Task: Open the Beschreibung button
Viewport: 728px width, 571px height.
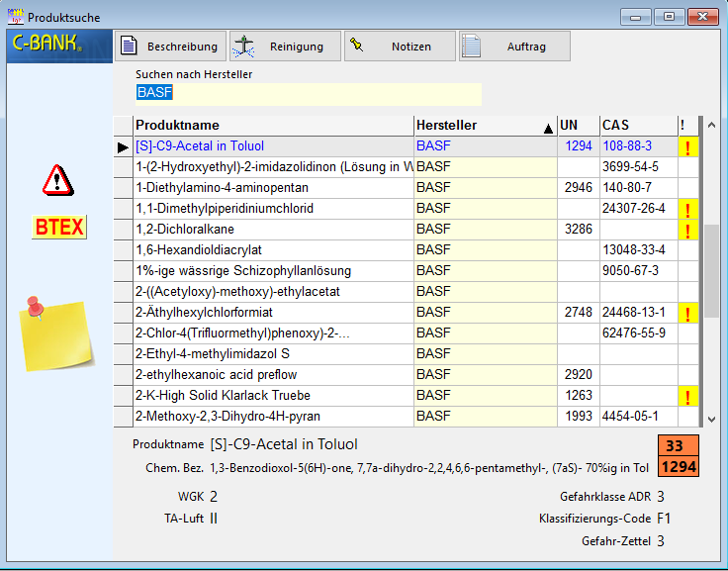Action: [171, 47]
